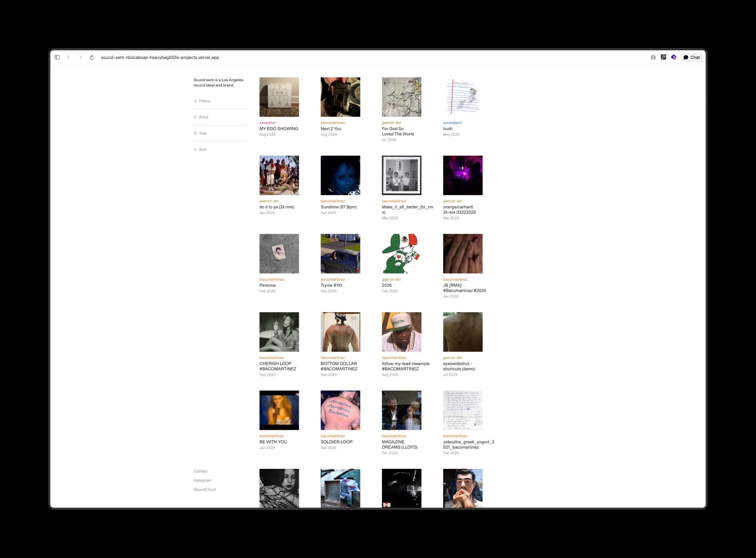Open For God So Loved cover
Viewport: 756px width, 558px height.
(401, 97)
